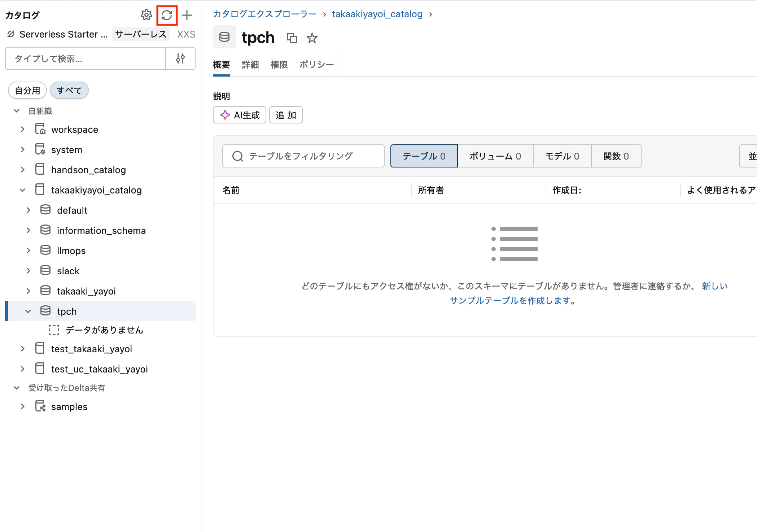Expand the samples catalog
757x532 pixels.
tap(23, 406)
